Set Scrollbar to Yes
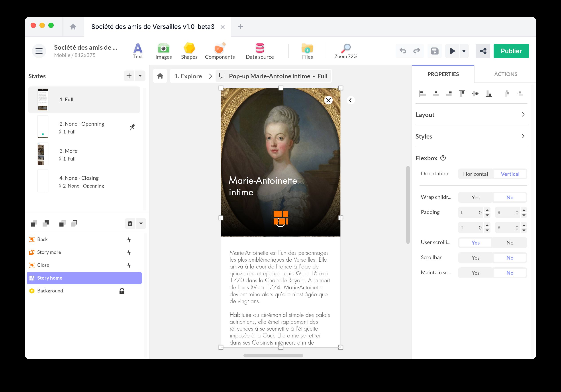The image size is (561, 392). point(475,258)
